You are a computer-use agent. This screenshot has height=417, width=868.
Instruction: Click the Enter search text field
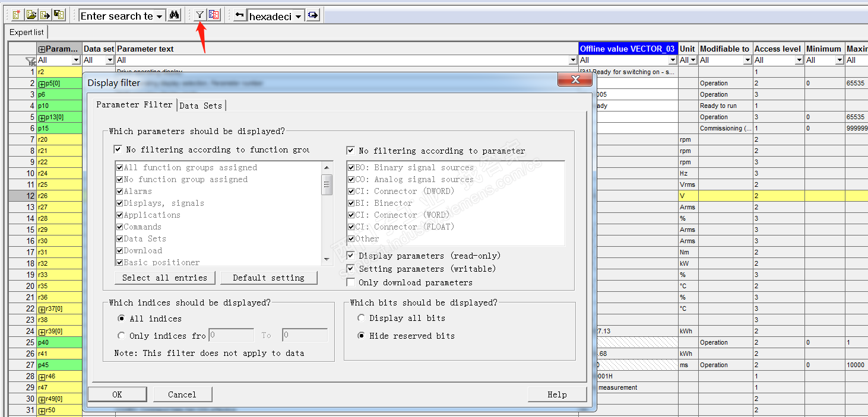[x=117, y=16]
